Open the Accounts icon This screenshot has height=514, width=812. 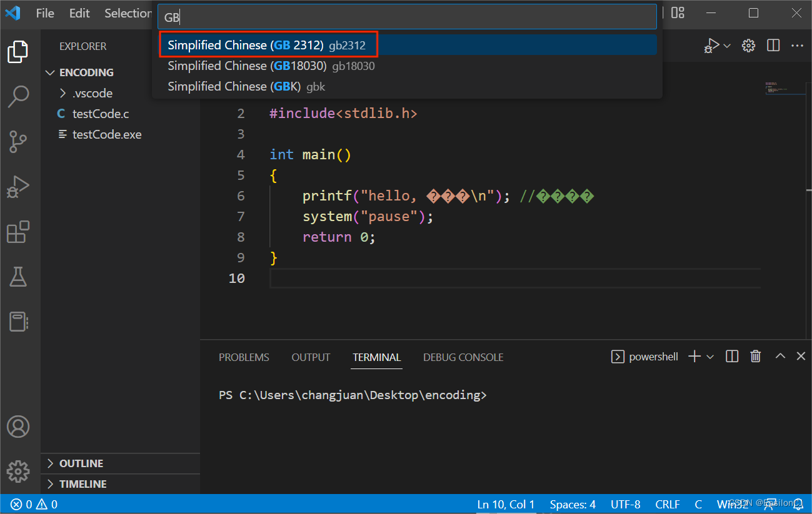pyautogui.click(x=18, y=427)
